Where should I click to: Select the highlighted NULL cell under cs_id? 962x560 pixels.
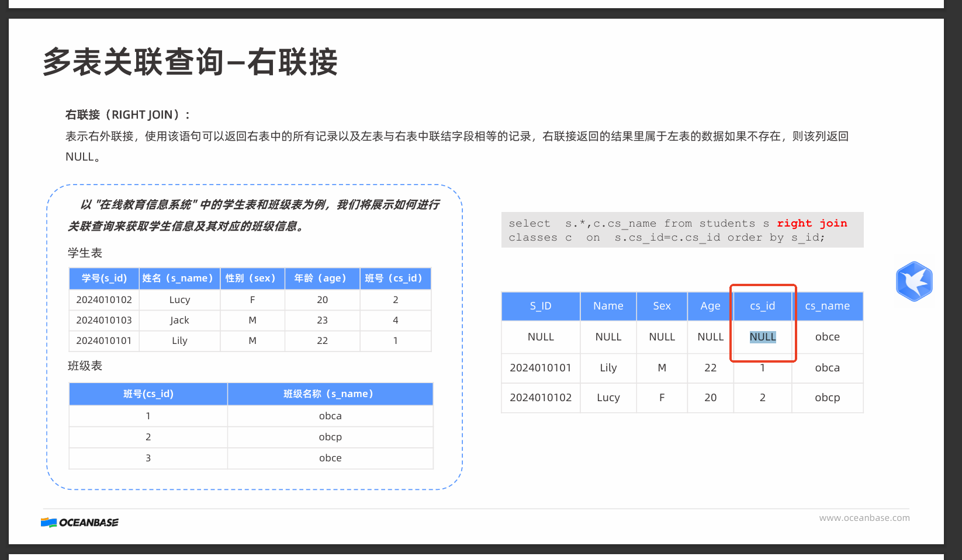(x=763, y=337)
